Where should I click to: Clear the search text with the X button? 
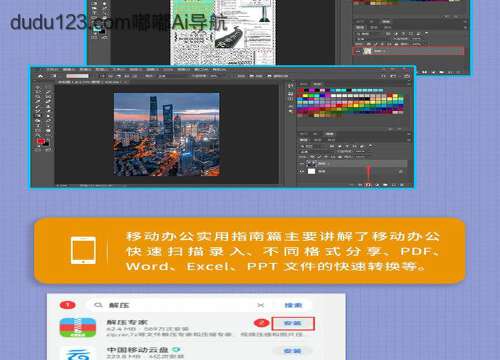tap(261, 305)
